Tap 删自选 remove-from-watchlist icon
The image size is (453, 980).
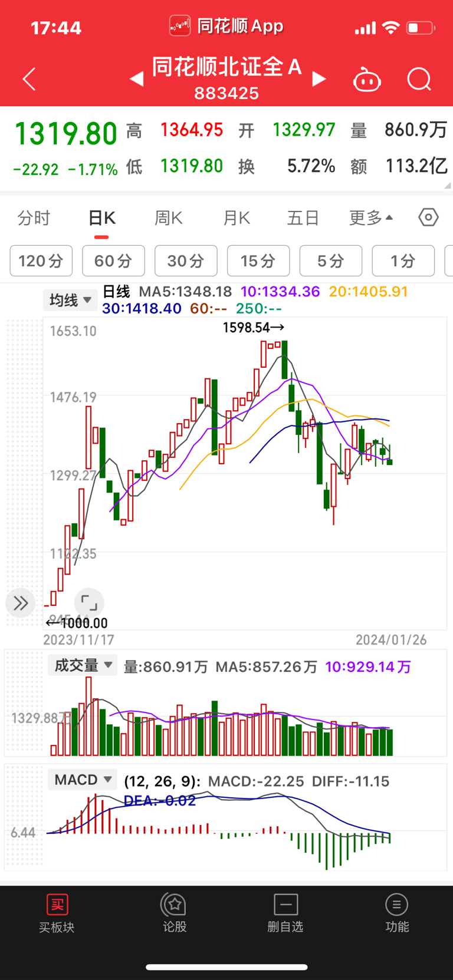pos(286,905)
